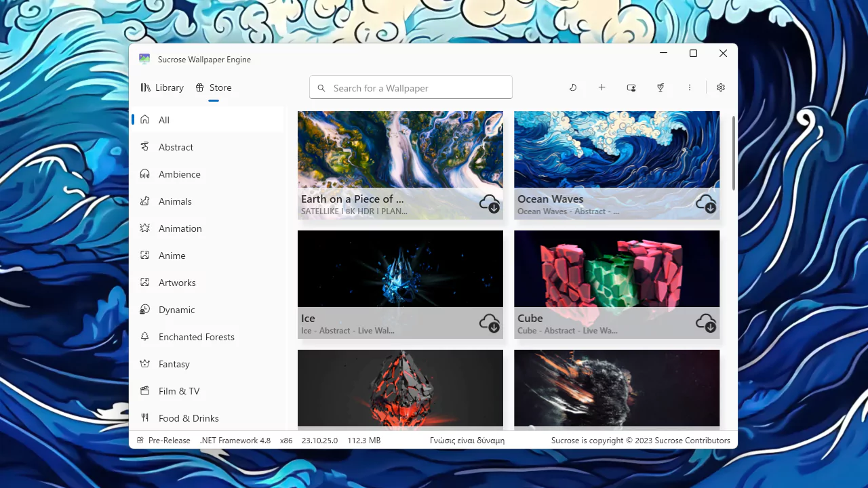
Task: Open the wallpaper preview window icon
Action: [631, 87]
